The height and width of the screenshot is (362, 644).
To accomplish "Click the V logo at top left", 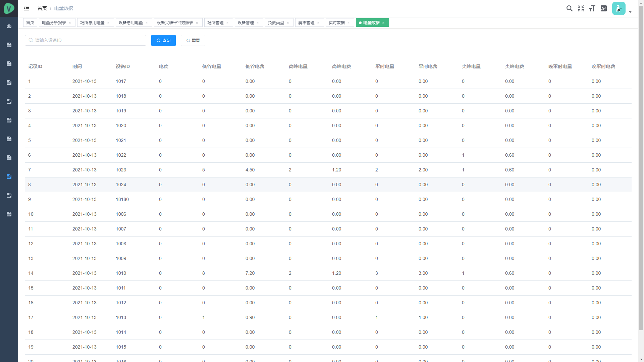I will (x=9, y=8).
